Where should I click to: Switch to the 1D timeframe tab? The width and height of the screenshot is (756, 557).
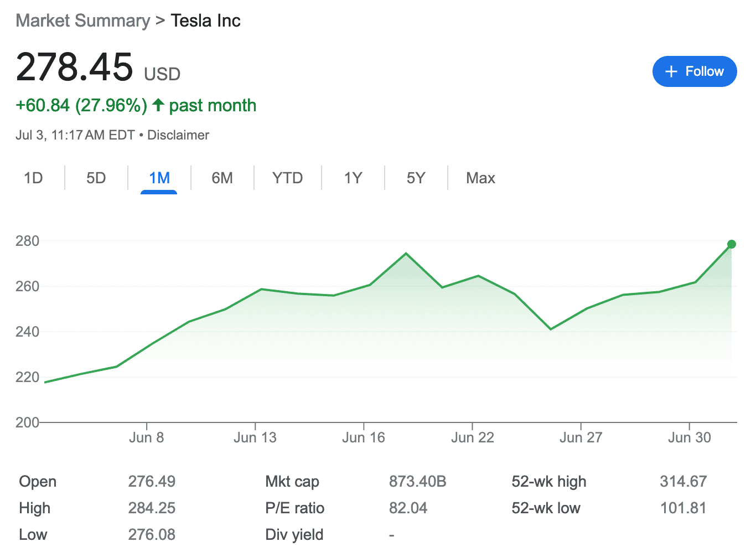click(x=34, y=178)
